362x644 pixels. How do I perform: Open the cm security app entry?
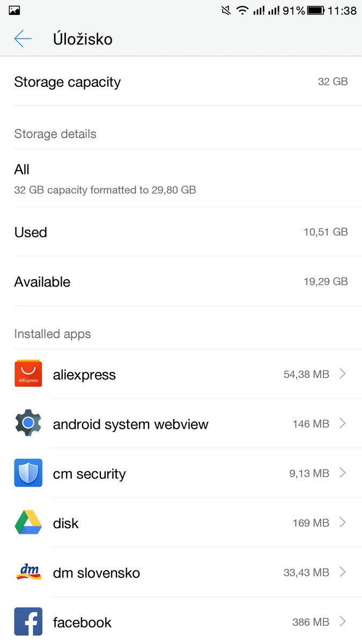[161, 473]
